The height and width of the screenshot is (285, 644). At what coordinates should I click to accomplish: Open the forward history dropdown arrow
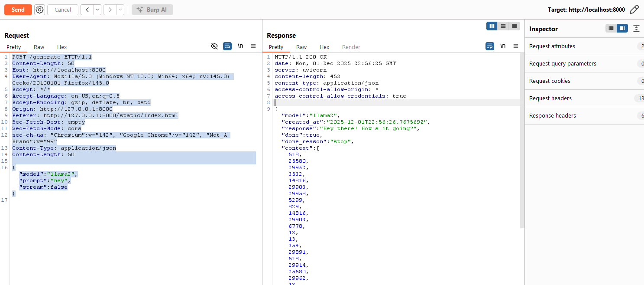point(120,10)
